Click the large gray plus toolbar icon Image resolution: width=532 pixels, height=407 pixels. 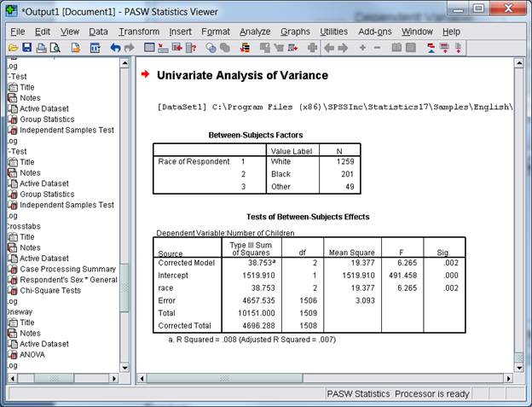[x=312, y=48]
